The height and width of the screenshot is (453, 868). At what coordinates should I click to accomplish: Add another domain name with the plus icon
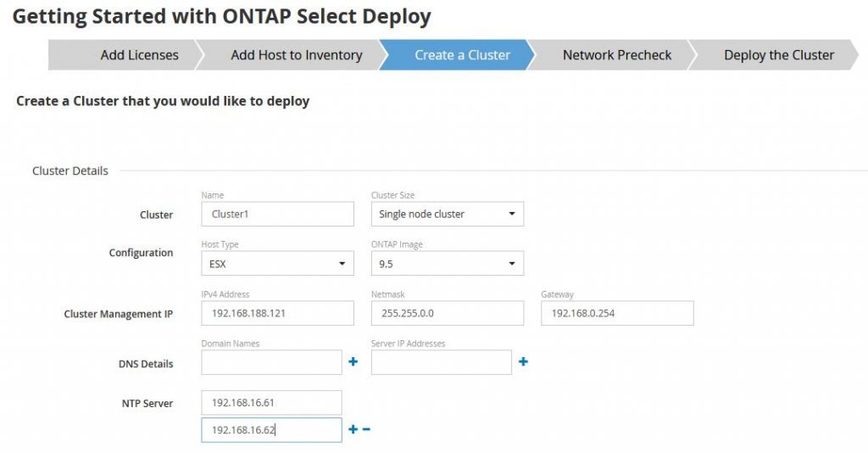[353, 361]
